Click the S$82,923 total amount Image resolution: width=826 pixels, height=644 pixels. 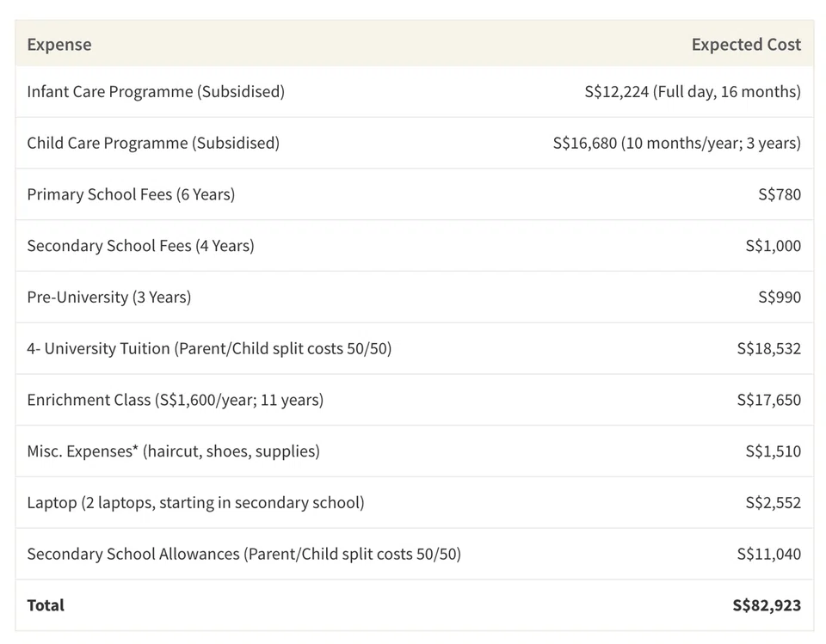click(x=766, y=605)
